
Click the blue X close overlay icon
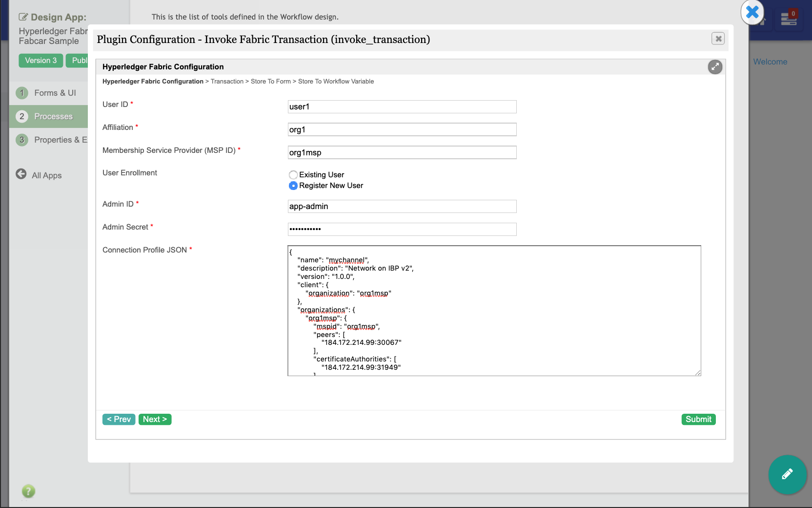point(752,12)
